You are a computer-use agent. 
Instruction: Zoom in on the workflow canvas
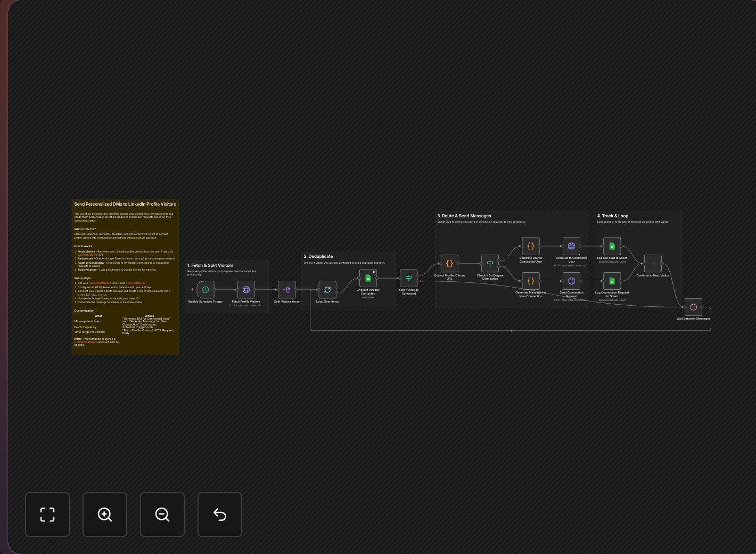[x=105, y=515]
